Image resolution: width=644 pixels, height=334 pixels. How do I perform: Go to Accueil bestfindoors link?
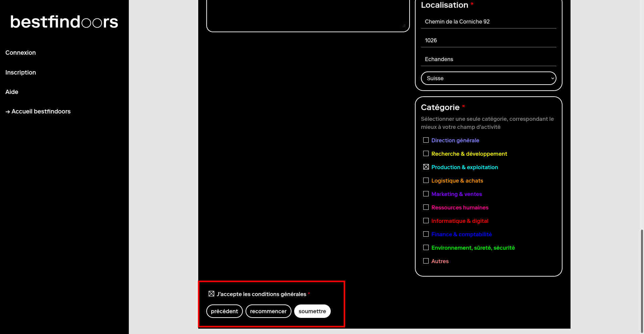[x=38, y=111]
